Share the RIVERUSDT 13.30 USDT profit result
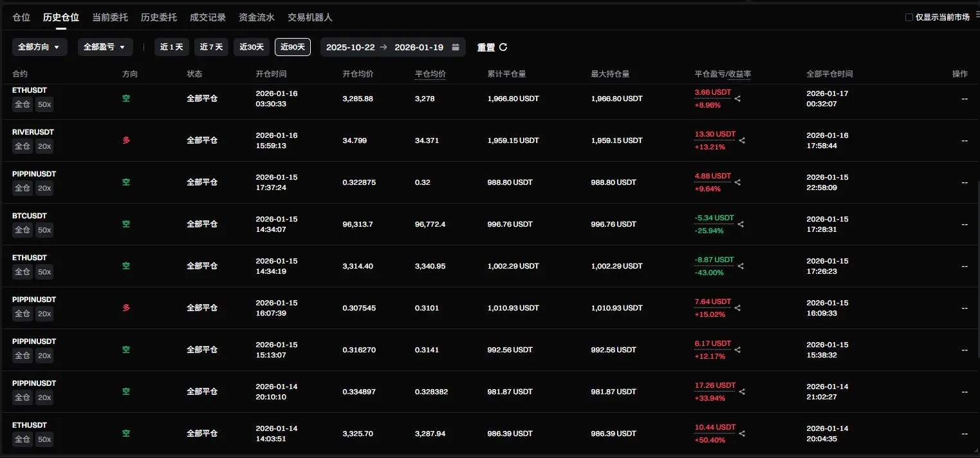 [x=741, y=140]
